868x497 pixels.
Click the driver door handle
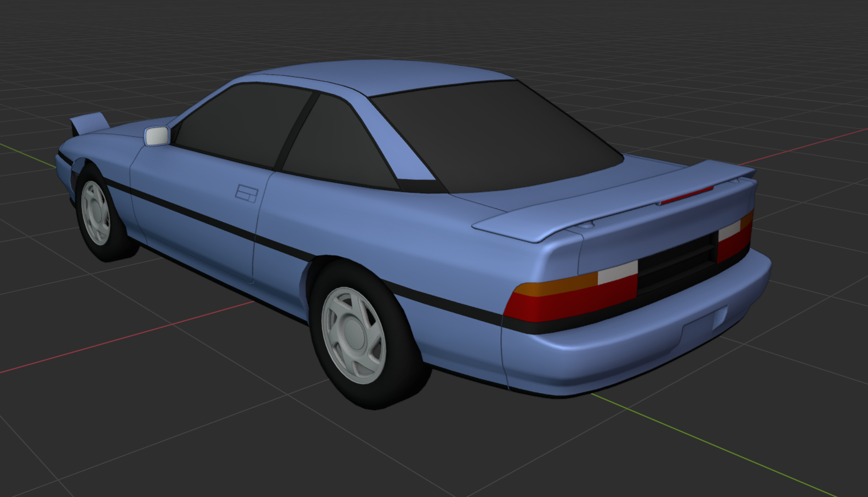point(246,192)
